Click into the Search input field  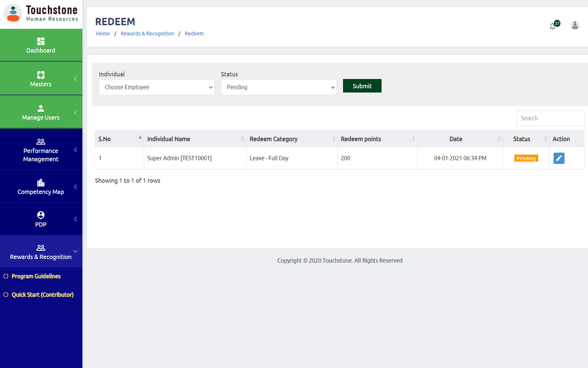550,118
